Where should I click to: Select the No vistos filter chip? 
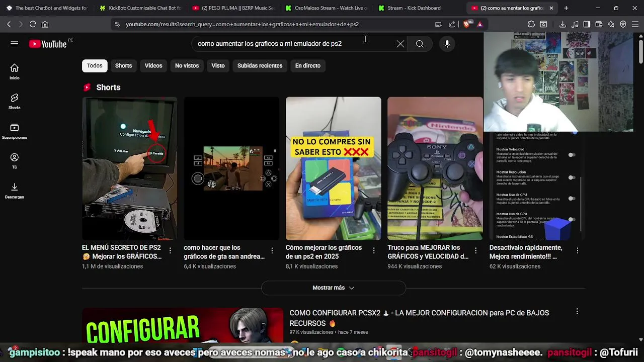pyautogui.click(x=187, y=65)
